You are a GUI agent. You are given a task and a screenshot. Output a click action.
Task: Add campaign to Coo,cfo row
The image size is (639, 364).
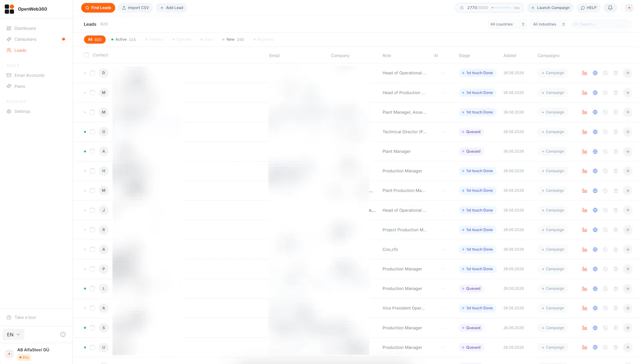[x=553, y=249]
